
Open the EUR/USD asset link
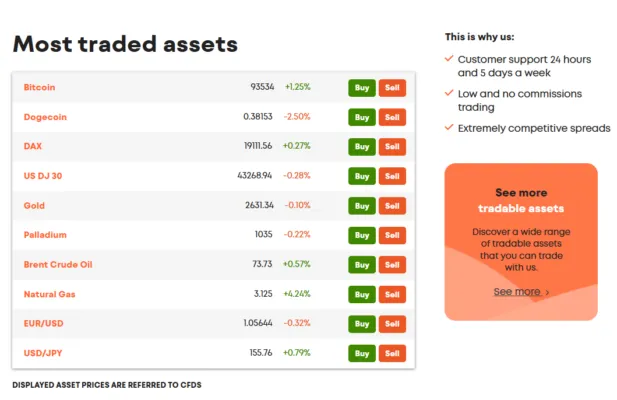[x=43, y=323]
